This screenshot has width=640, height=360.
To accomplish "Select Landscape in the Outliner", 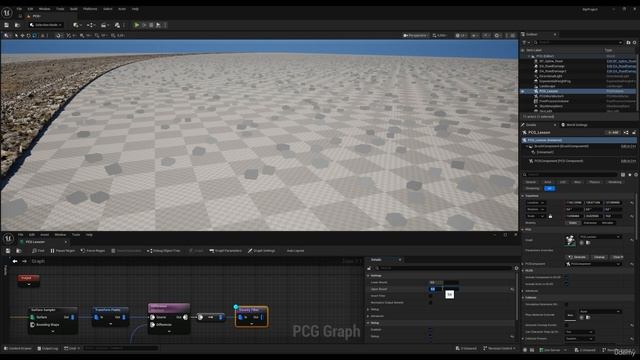I will pos(547,86).
